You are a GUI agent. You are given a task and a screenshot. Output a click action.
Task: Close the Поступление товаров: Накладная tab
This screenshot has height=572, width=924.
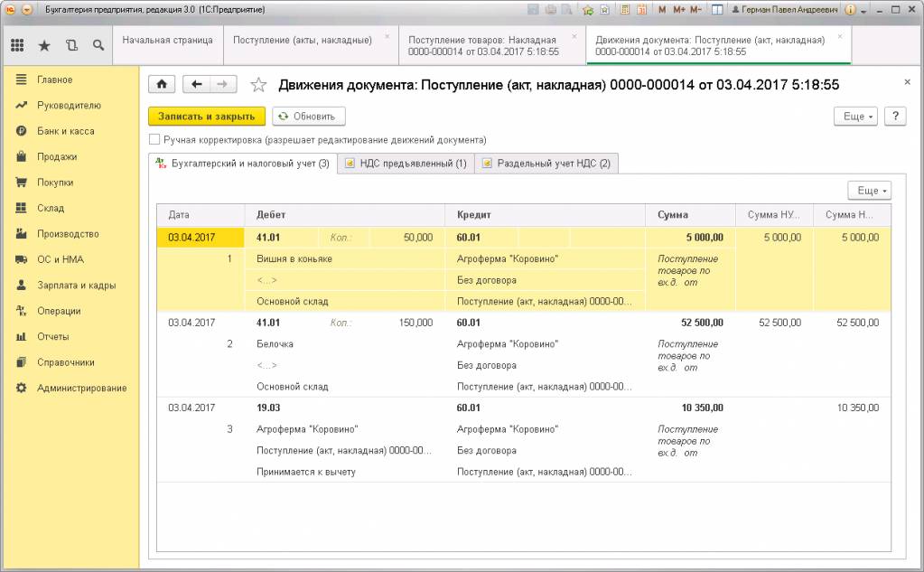click(x=574, y=36)
